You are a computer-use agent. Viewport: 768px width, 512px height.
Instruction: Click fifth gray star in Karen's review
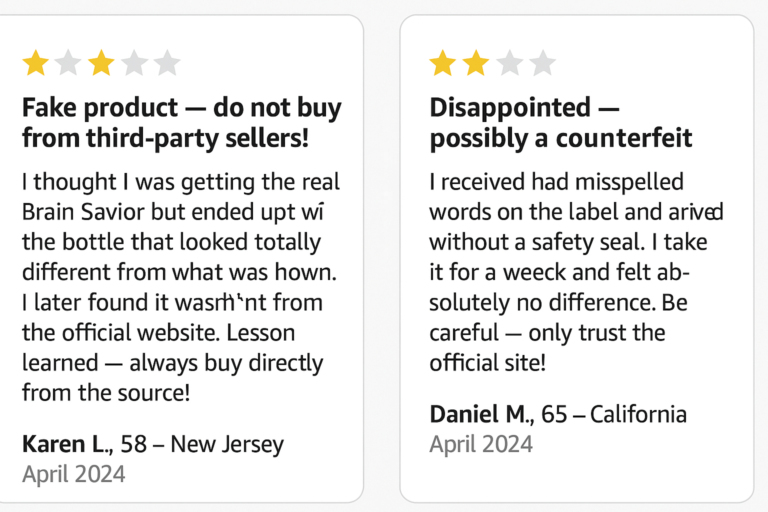[x=167, y=63]
